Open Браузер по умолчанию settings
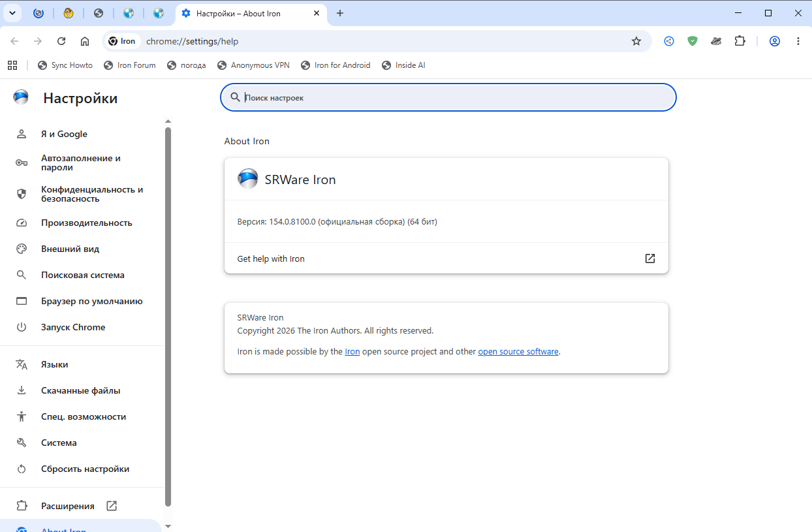The image size is (812, 532). point(81,301)
